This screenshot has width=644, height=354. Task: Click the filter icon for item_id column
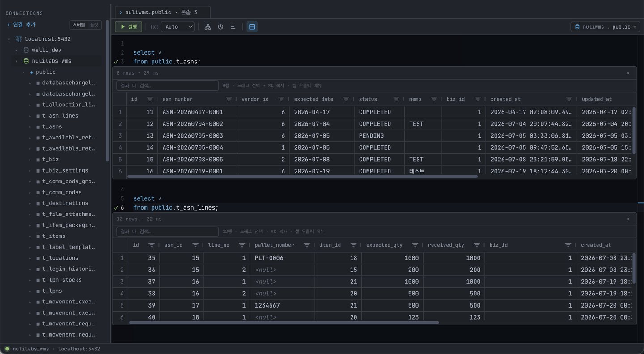pos(353,245)
